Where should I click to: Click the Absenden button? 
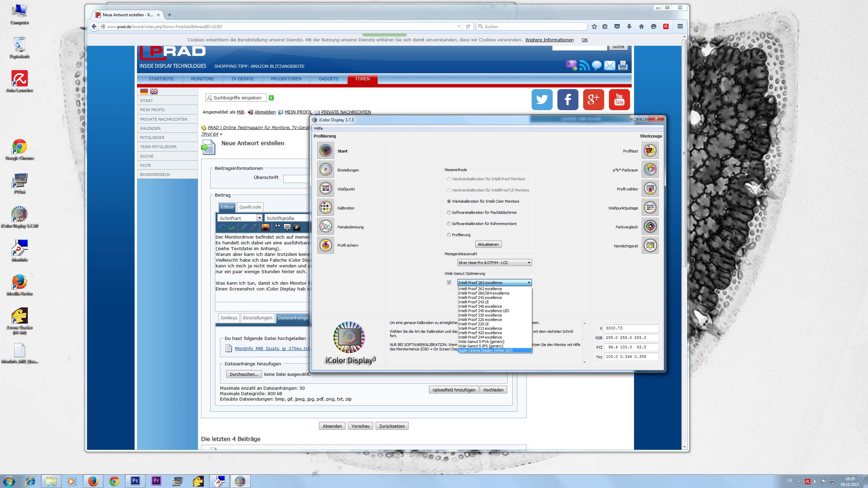click(332, 426)
